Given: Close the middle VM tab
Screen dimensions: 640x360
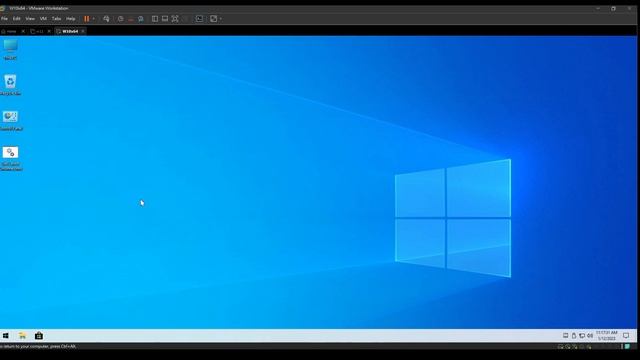Looking at the screenshot, I should 49,31.
